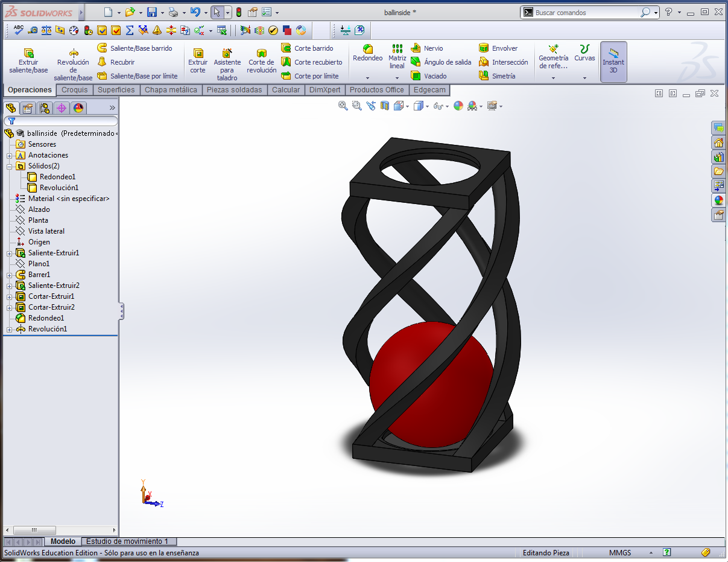Switch to the Superficies tab
This screenshot has height=562, width=728.
pyautogui.click(x=116, y=90)
